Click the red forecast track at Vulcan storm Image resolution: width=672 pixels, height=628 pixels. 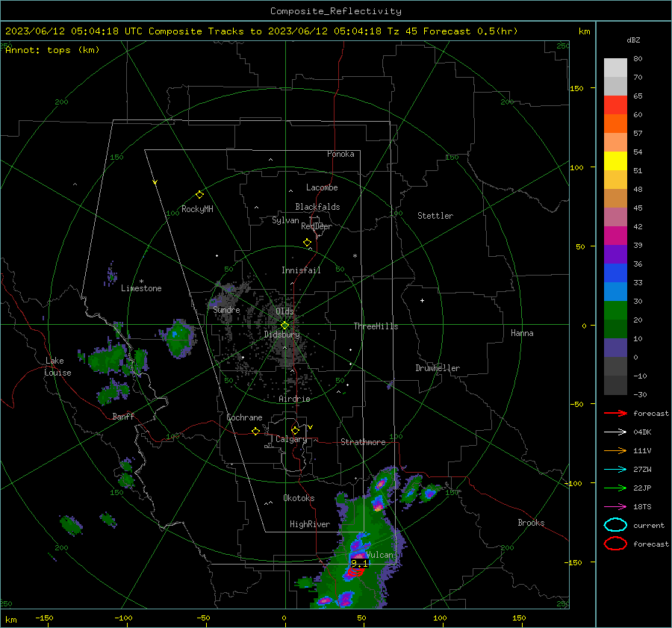point(355,571)
